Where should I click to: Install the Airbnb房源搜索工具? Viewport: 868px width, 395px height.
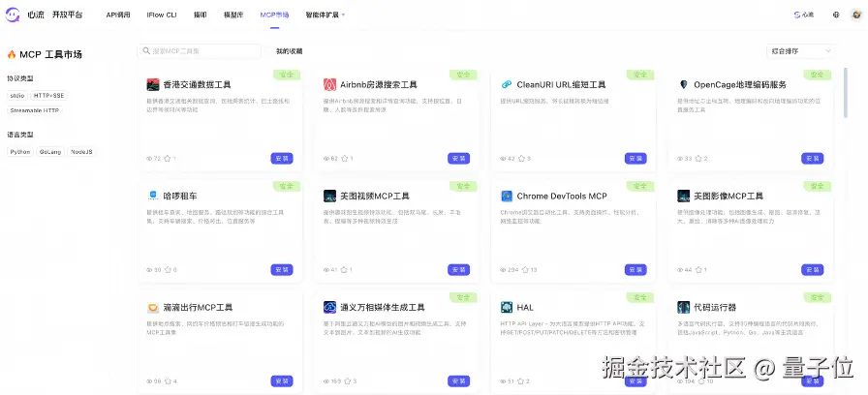pyautogui.click(x=459, y=158)
